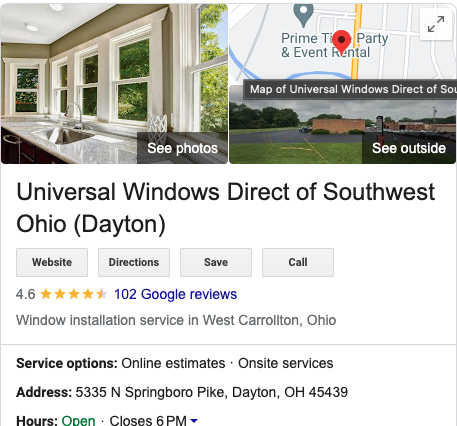Click the business title Universal Windows Direct
This screenshot has width=457, height=426.
(226, 208)
